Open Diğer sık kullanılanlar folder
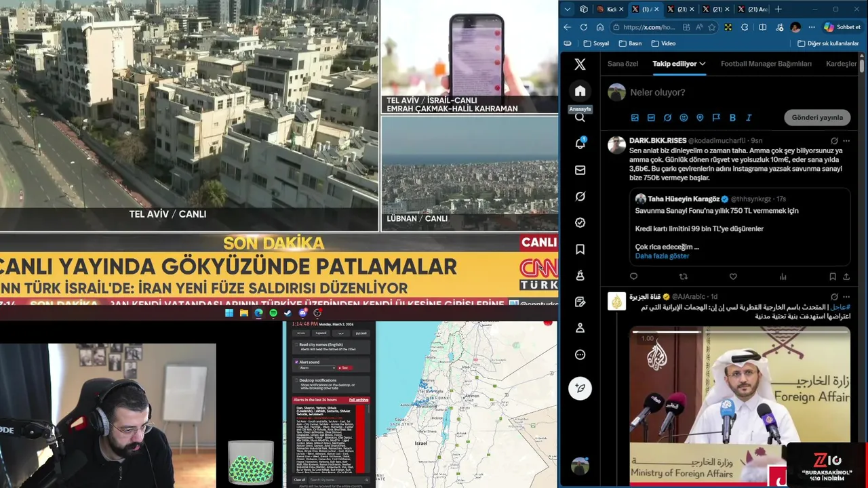 pyautogui.click(x=829, y=43)
